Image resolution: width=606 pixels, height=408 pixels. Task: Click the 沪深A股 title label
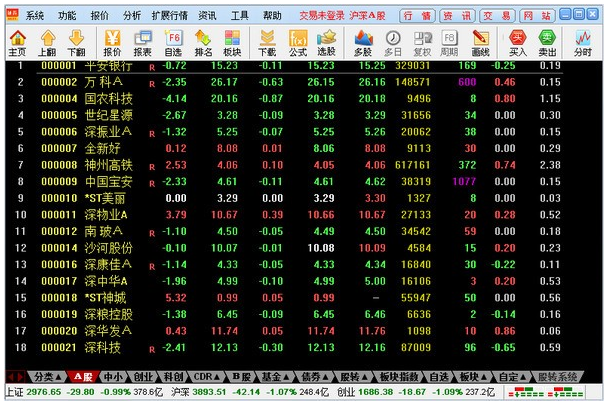point(367,15)
